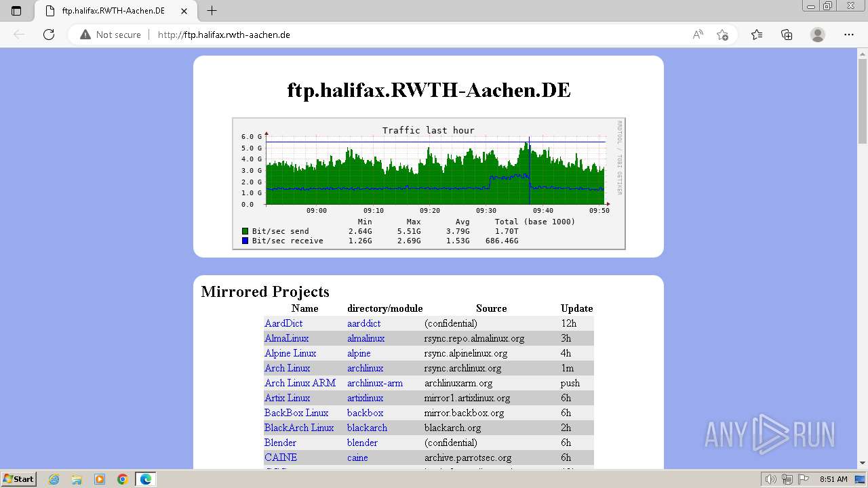Open File Explorer from taskbar
This screenshot has height=488, width=868.
pos(77,479)
